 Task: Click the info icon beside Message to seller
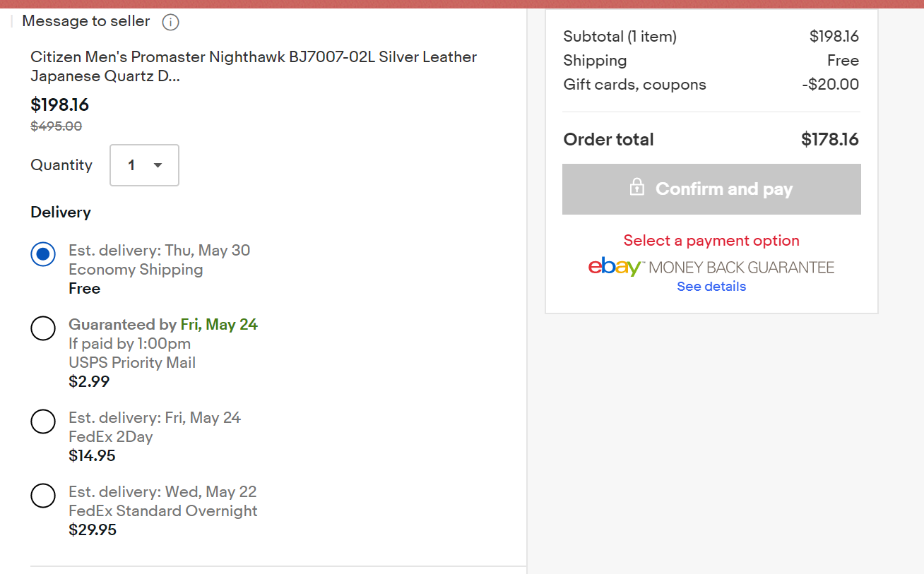(170, 23)
